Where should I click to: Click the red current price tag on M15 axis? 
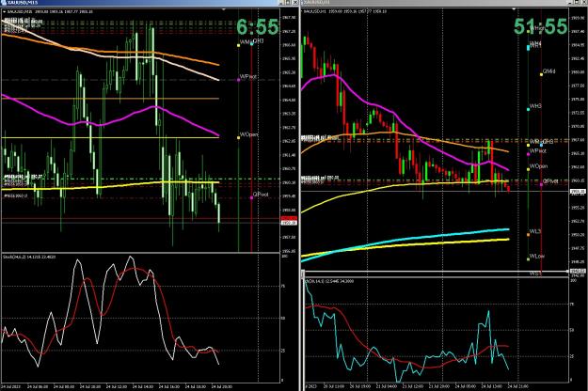pyautogui.click(x=289, y=218)
